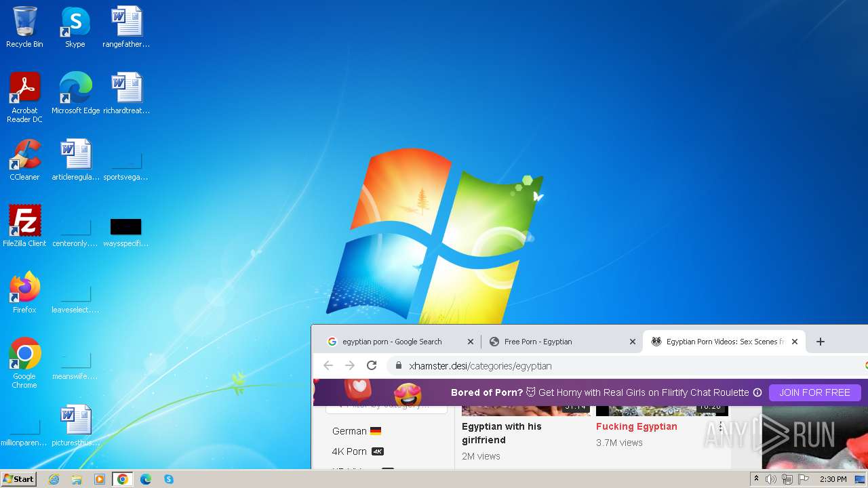
Task: Close the Google Search tab
Action: [471, 342]
